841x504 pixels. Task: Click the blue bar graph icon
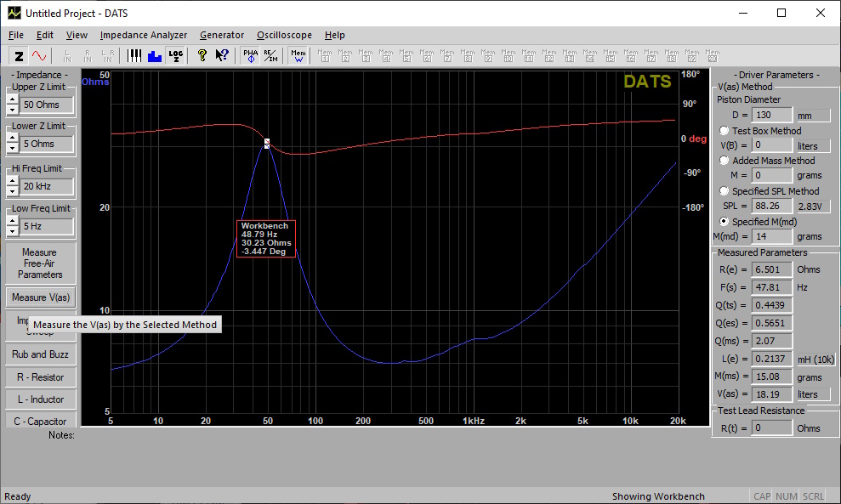155,56
